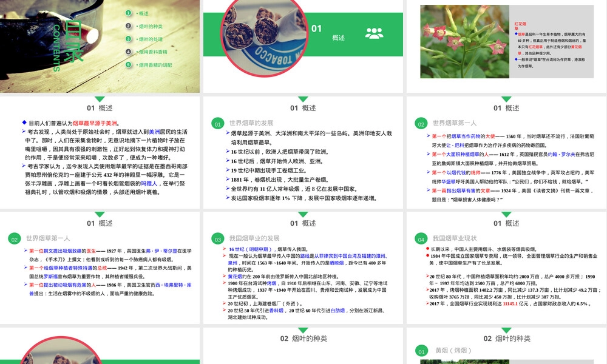The width and height of the screenshot is (607, 364).
Task: Click the numbered circle 2 beside 烟叶的种类
Action: pos(128,26)
